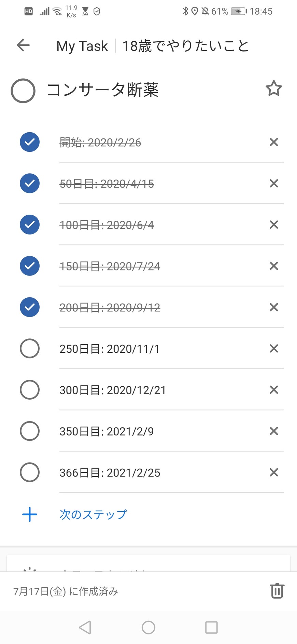Edit the 350日目: 2021/2/9 step text
Image resolution: width=297 pixels, height=644 pixels.
[107, 431]
